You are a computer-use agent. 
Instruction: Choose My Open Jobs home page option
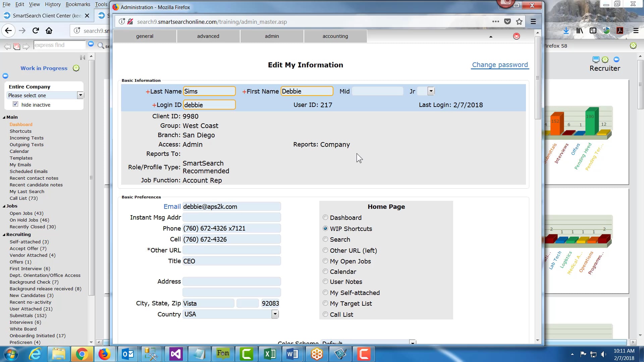click(x=325, y=261)
